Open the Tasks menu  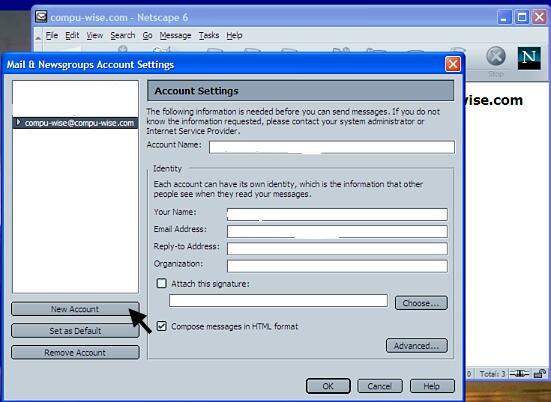pyautogui.click(x=209, y=35)
